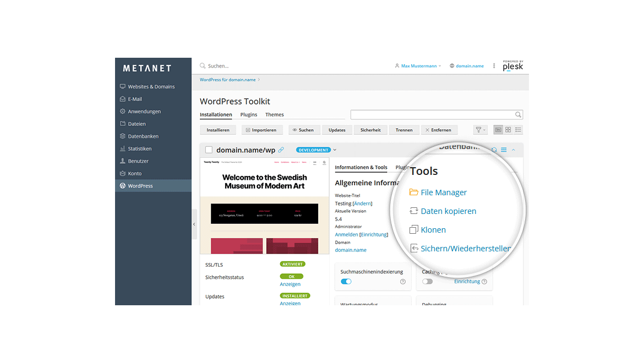Switch to list view layout
644x363 pixels.
click(x=519, y=130)
